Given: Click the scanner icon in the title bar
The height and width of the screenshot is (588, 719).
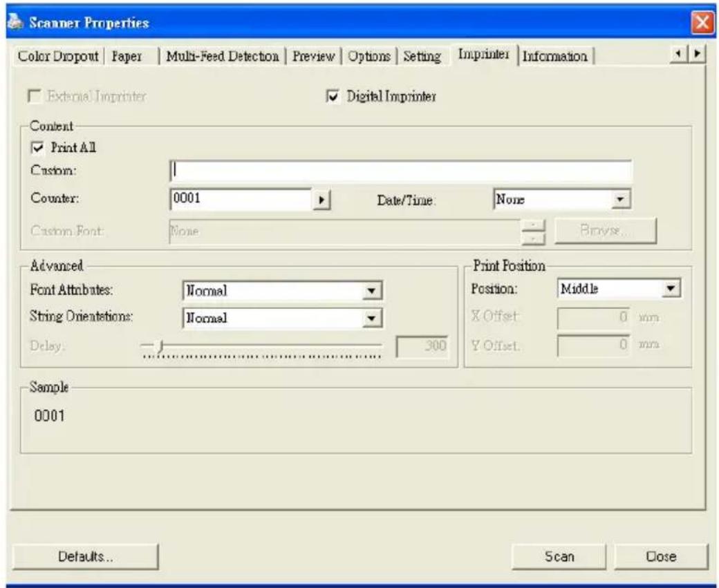Looking at the screenshot, I should pyautogui.click(x=15, y=21).
